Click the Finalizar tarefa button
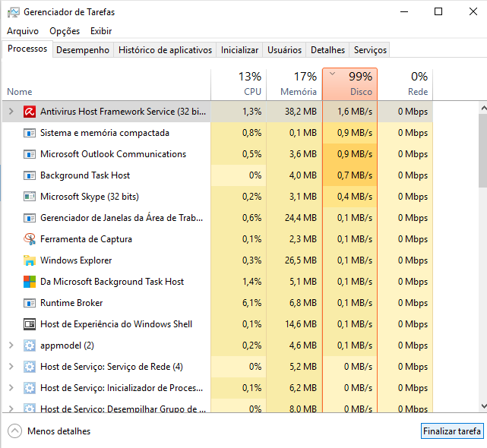The image size is (487, 448). point(452,431)
